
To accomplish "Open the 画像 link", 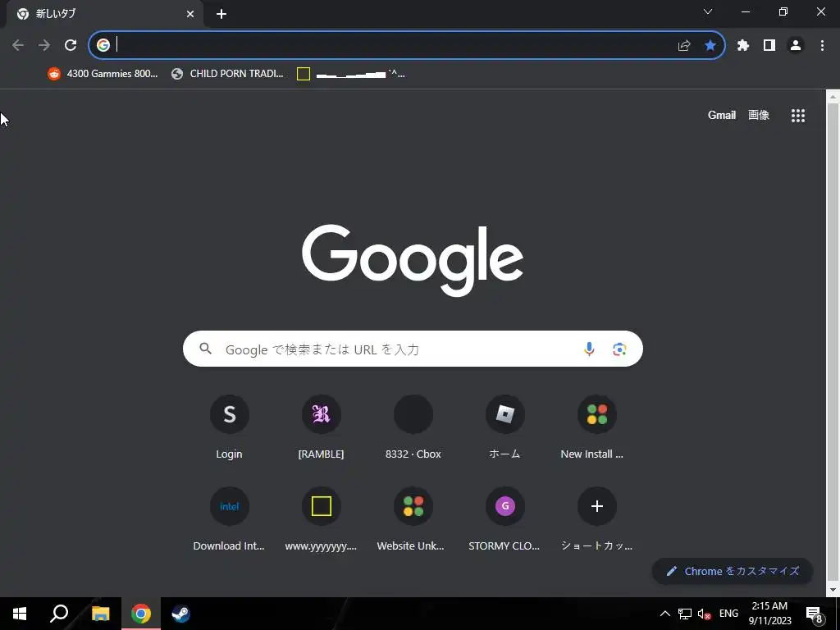I will click(759, 115).
